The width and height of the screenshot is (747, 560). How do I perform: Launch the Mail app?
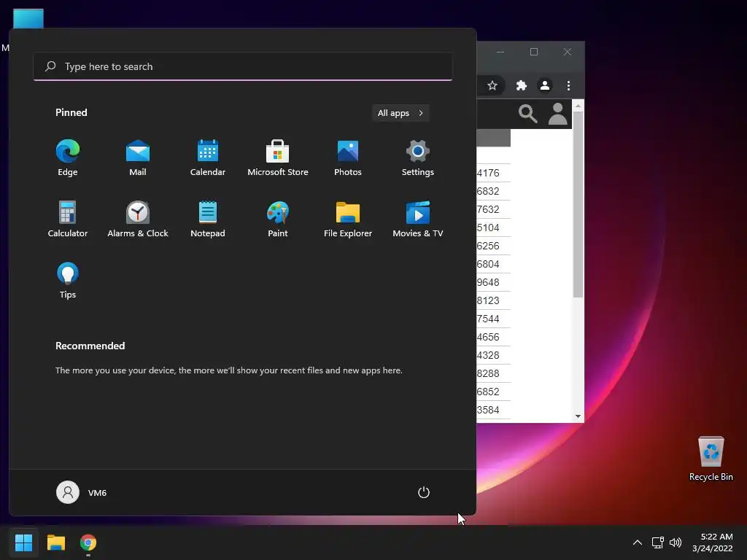[x=138, y=158]
